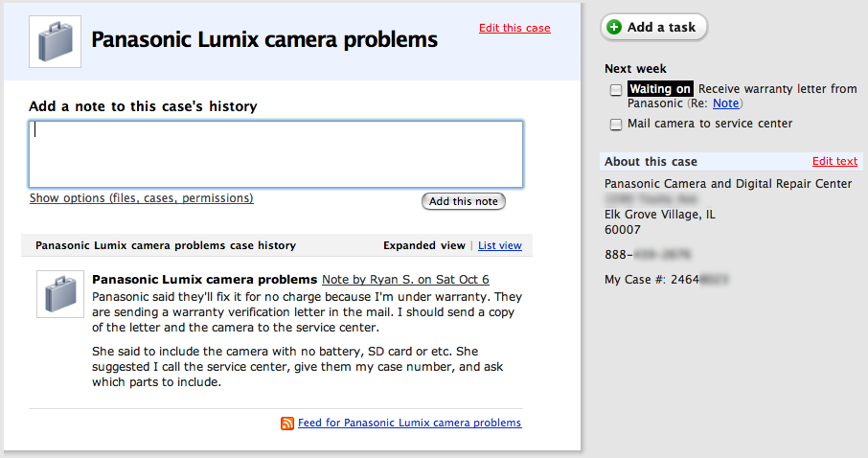This screenshot has width=868, height=458.
Task: Expand Show options (files, cases, permissions)
Action: click(x=141, y=198)
